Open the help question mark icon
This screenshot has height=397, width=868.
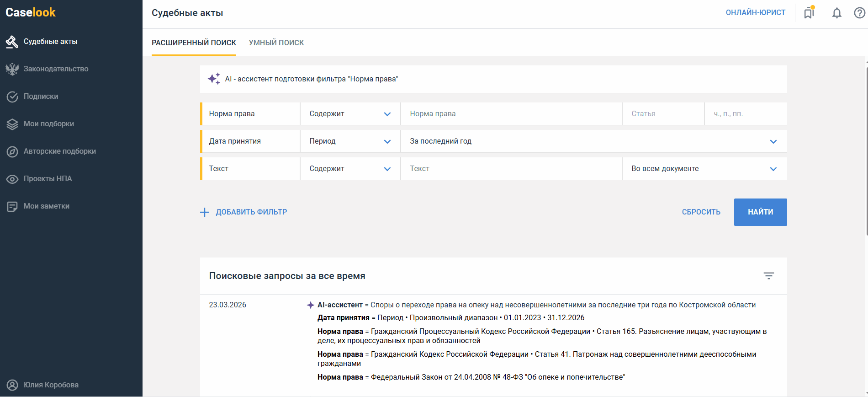859,13
